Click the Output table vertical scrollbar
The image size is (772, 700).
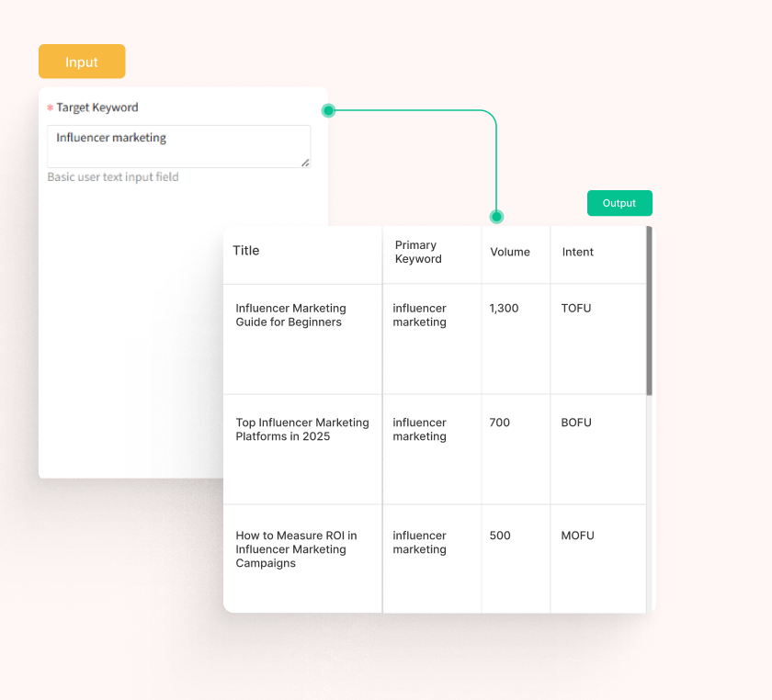click(x=650, y=310)
